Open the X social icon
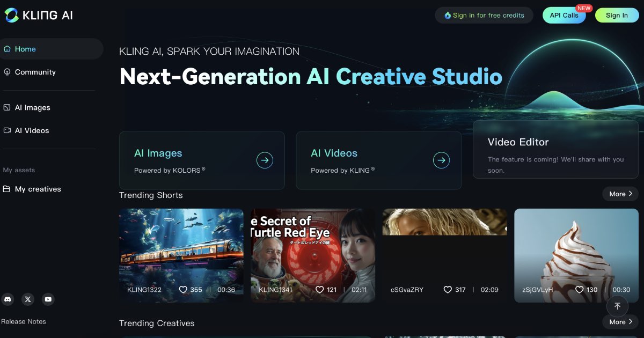 28,299
